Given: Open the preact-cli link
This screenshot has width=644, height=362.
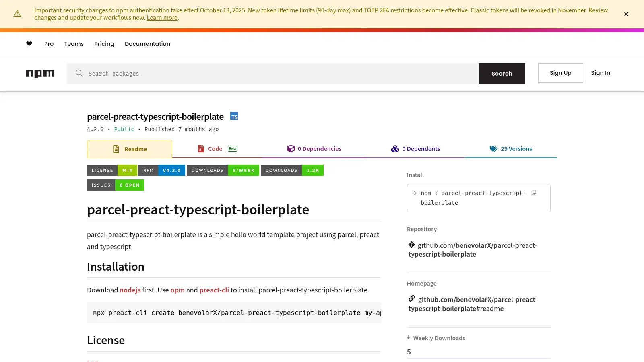Looking at the screenshot, I should click(x=214, y=290).
